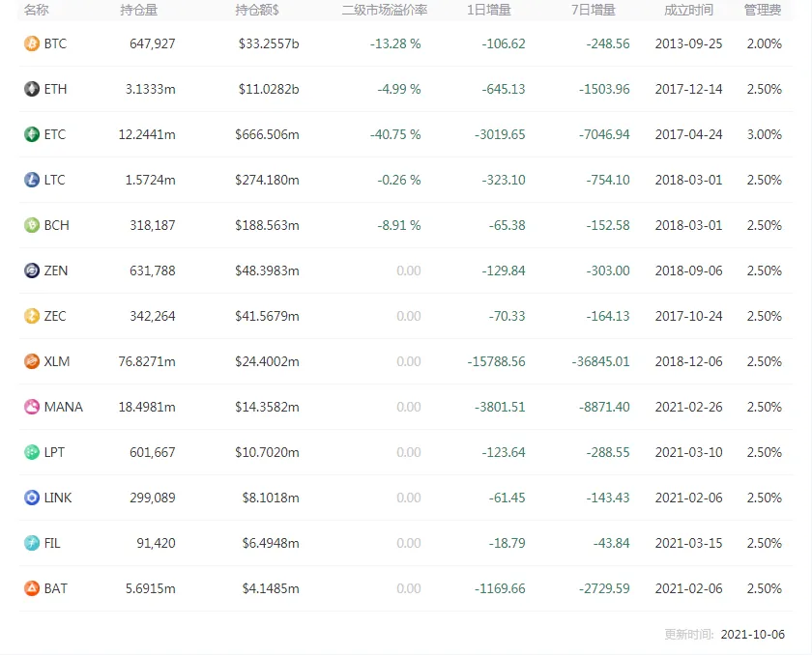
Task: Open the LPT name link
Action: [54, 452]
